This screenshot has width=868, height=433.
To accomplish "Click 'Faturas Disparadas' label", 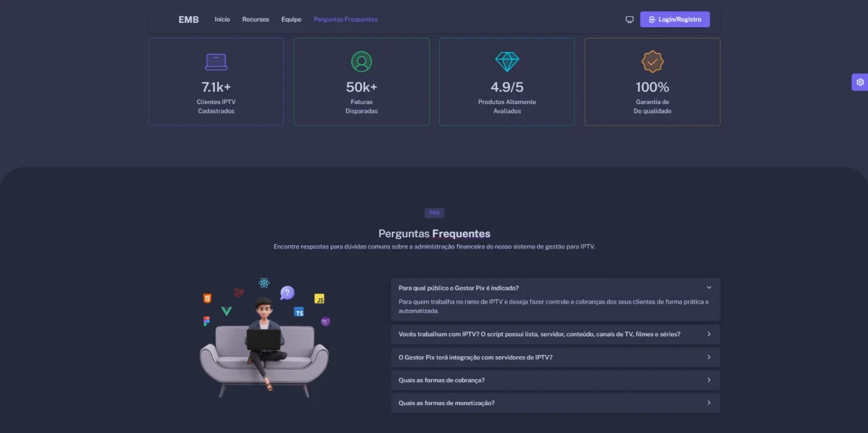I will (361, 107).
